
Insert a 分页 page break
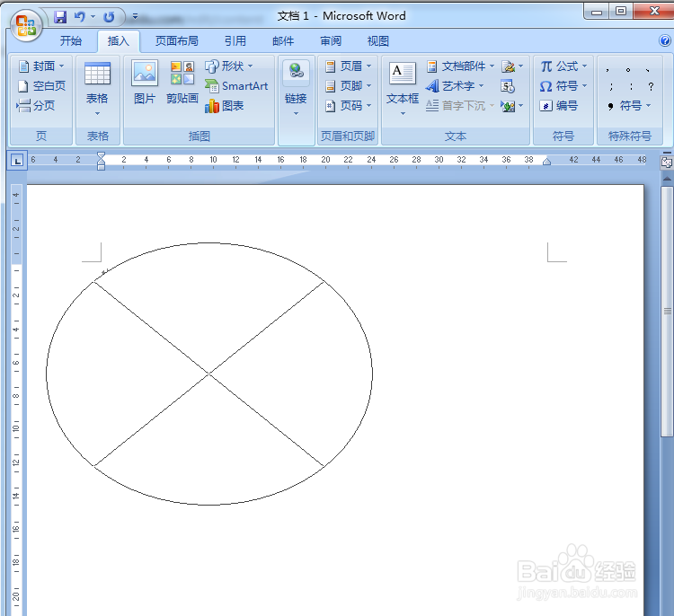click(x=36, y=105)
